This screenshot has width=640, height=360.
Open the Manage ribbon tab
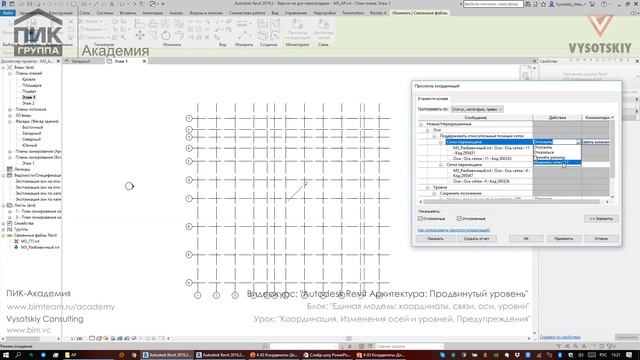coord(296,13)
